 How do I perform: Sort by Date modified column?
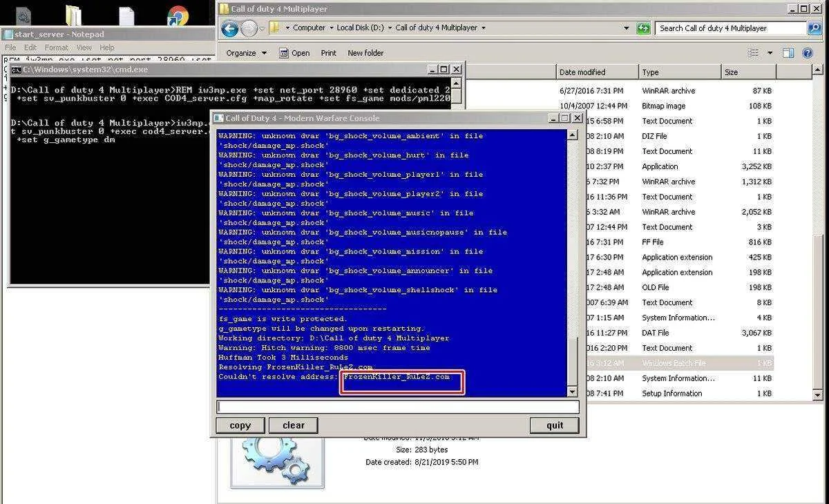597,72
